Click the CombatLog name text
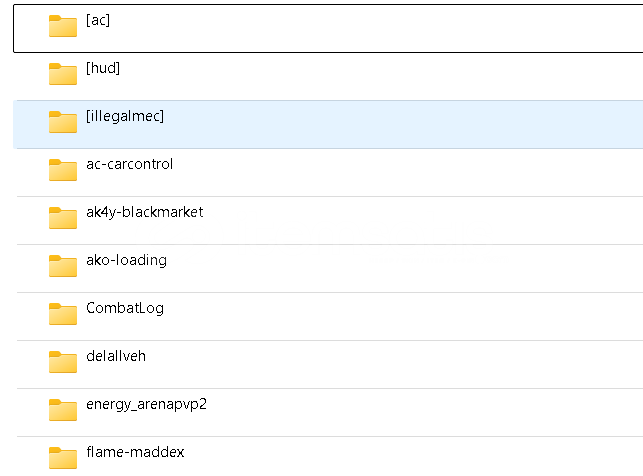Viewport: 643px width, 476px height. 125,308
